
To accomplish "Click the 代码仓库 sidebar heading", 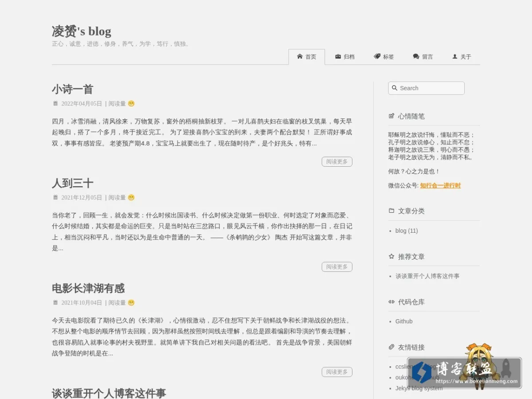I will tap(411, 302).
